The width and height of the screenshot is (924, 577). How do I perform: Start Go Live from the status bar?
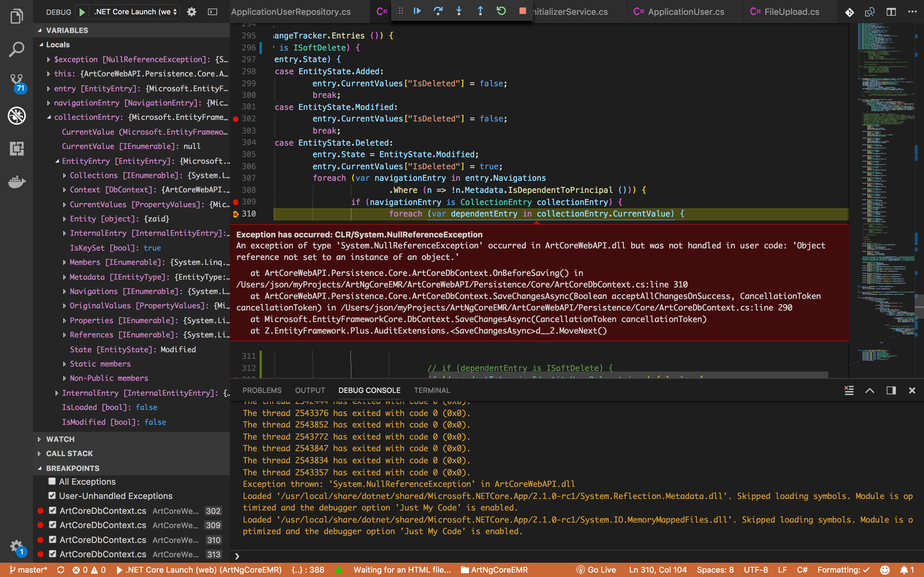[596, 569]
